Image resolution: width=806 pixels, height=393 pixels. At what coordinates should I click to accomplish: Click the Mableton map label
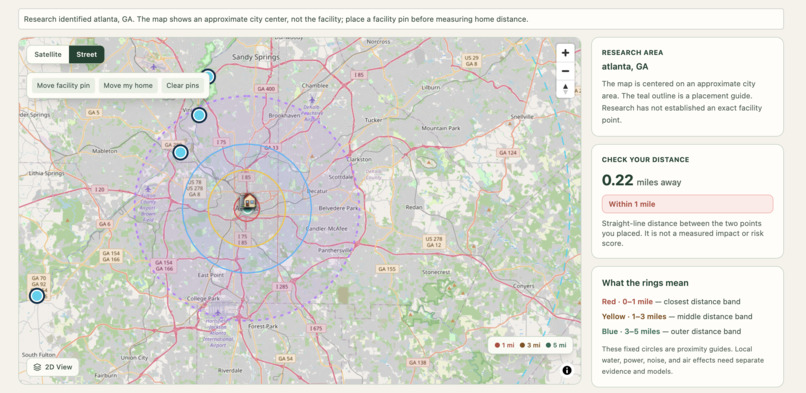coord(105,151)
